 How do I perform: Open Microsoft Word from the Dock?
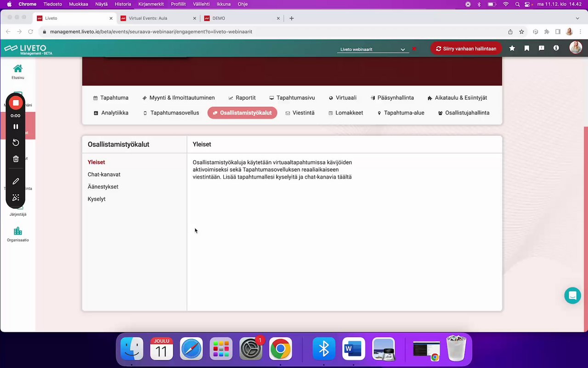coord(354,349)
